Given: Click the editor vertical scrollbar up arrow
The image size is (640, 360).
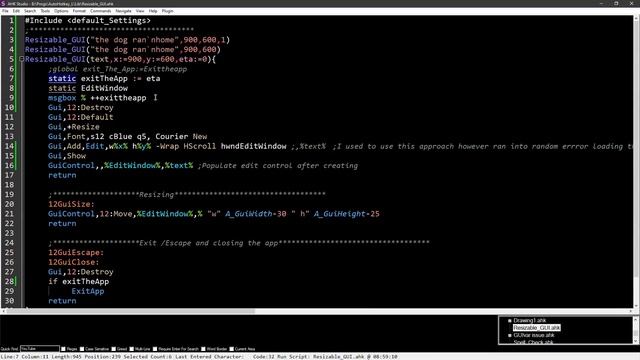Looking at the screenshot, I should tap(636, 18).
